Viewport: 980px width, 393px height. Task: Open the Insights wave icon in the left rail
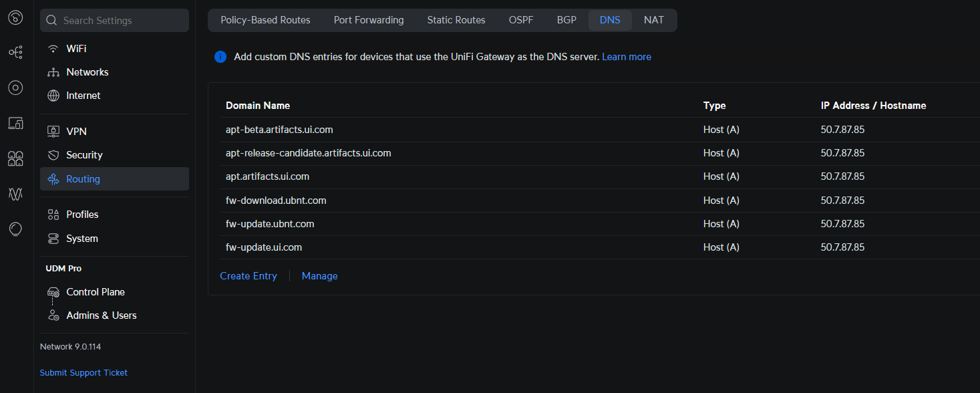click(x=15, y=194)
